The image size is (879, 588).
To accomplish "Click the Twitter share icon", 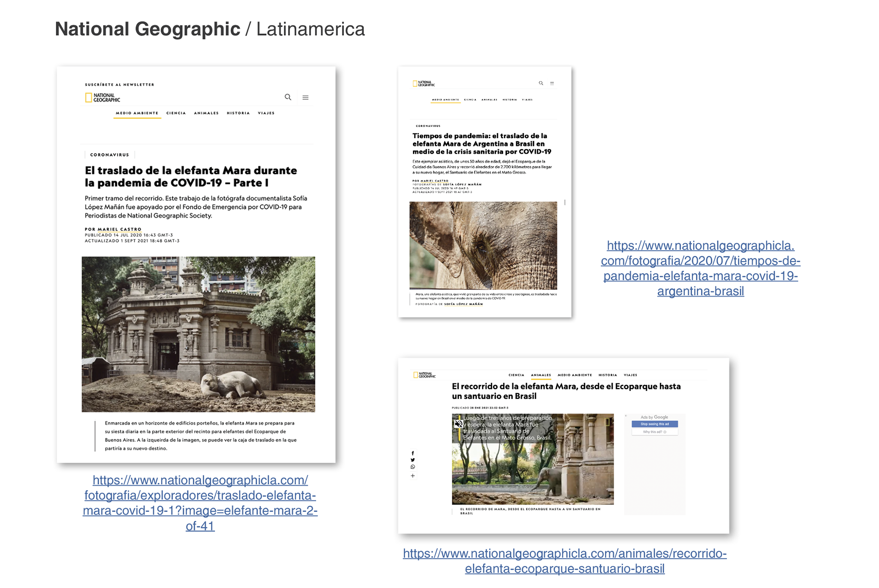I will click(x=412, y=460).
